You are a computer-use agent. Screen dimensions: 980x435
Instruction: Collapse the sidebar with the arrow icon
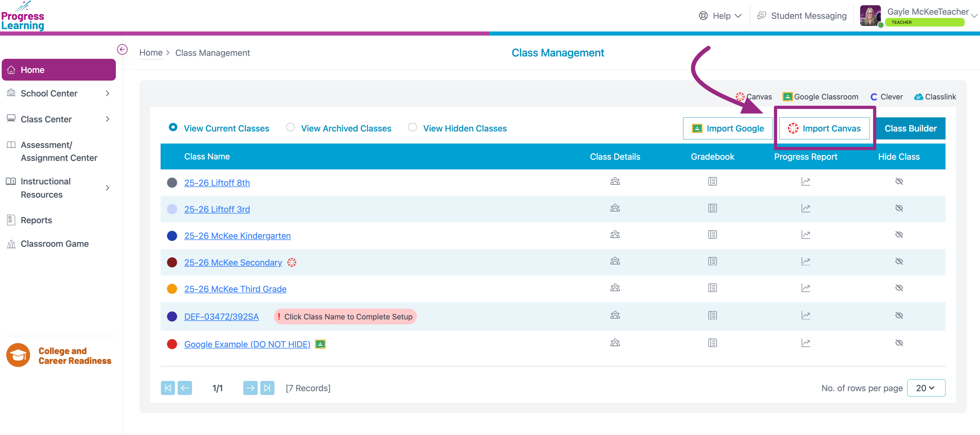click(122, 49)
